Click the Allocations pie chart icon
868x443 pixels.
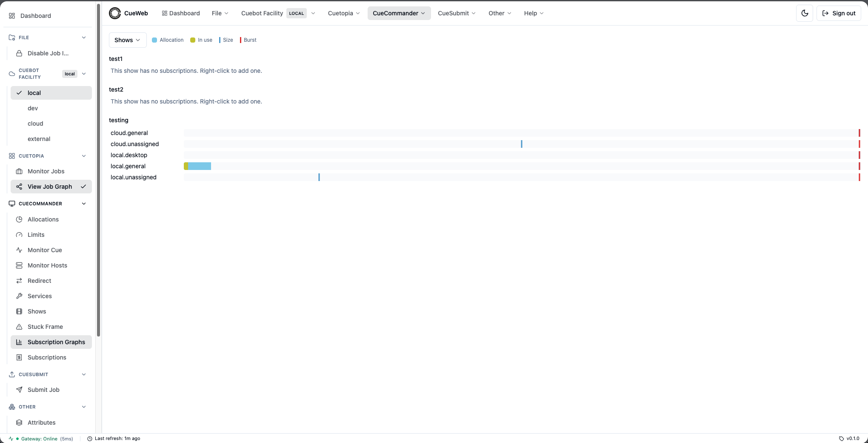(x=19, y=219)
